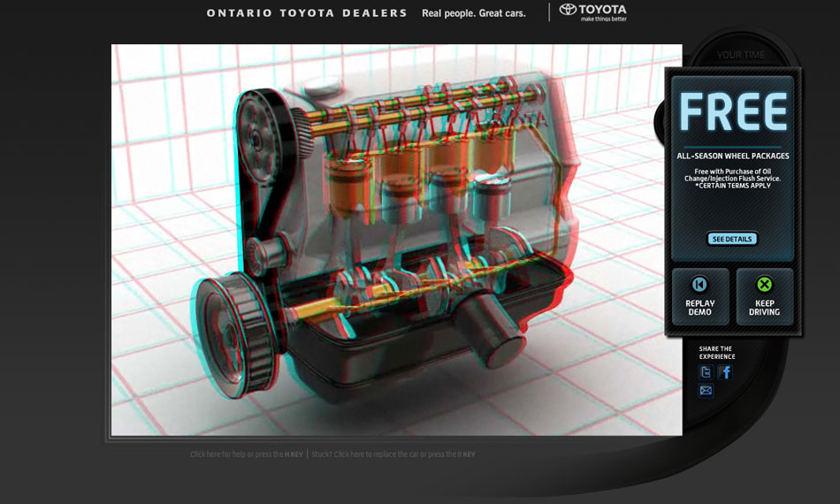Click the Toyota logo in the header
The width and height of the screenshot is (840, 504).
tap(593, 11)
